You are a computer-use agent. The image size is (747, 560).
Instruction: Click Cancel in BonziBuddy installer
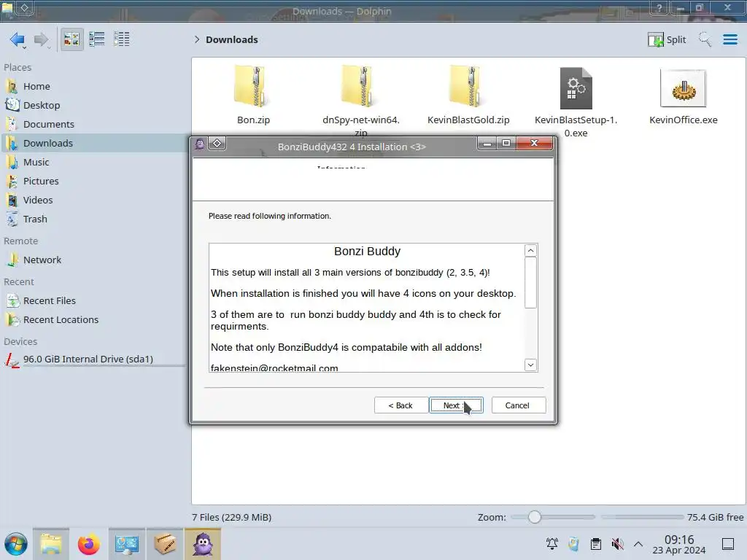tap(519, 405)
